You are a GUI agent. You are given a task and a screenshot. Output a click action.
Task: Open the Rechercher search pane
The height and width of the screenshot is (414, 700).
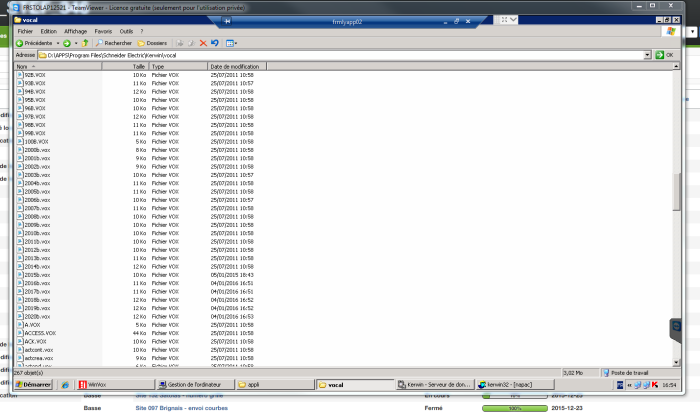coord(113,43)
